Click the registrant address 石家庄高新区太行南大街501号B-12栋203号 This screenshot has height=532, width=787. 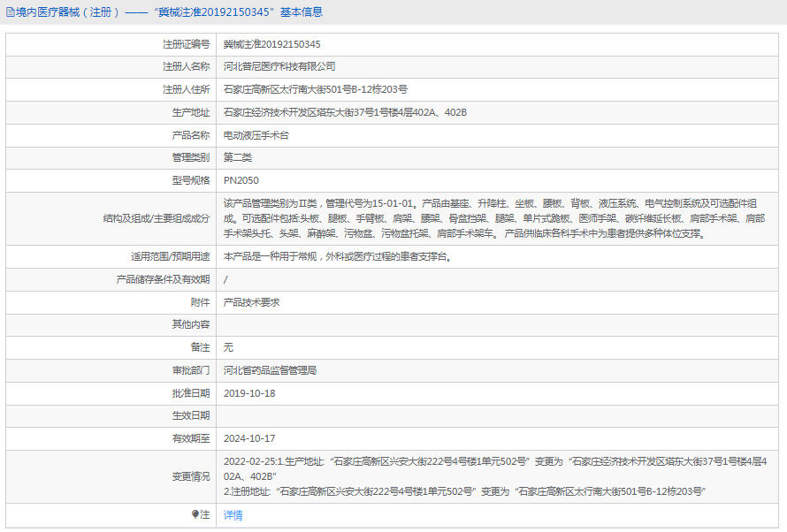tap(315, 90)
